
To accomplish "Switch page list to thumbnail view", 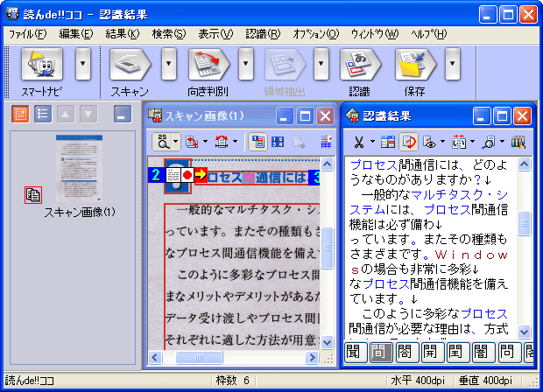I will [20, 114].
